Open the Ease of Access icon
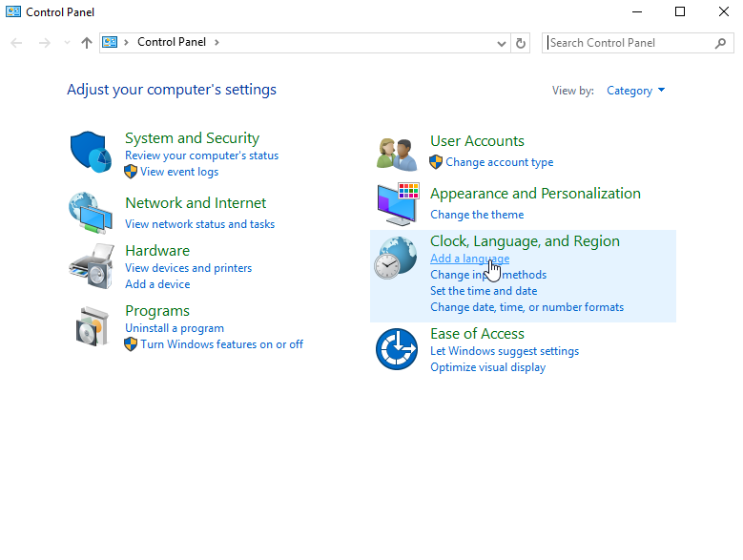 tap(397, 349)
